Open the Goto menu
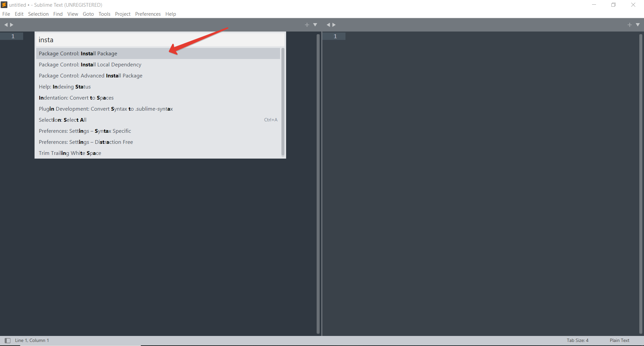The width and height of the screenshot is (644, 346). (x=88, y=14)
